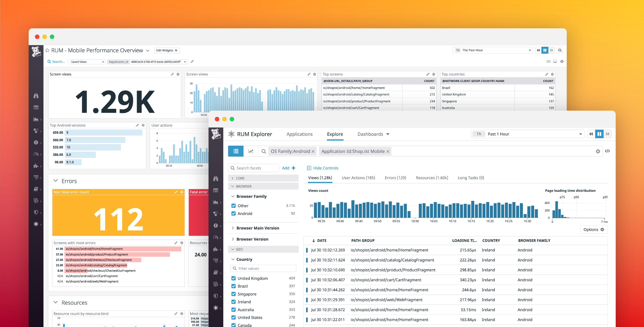This screenshot has width=644, height=327.
Task: Edit the Screen views widget via pencil icon
Action: coord(172,74)
